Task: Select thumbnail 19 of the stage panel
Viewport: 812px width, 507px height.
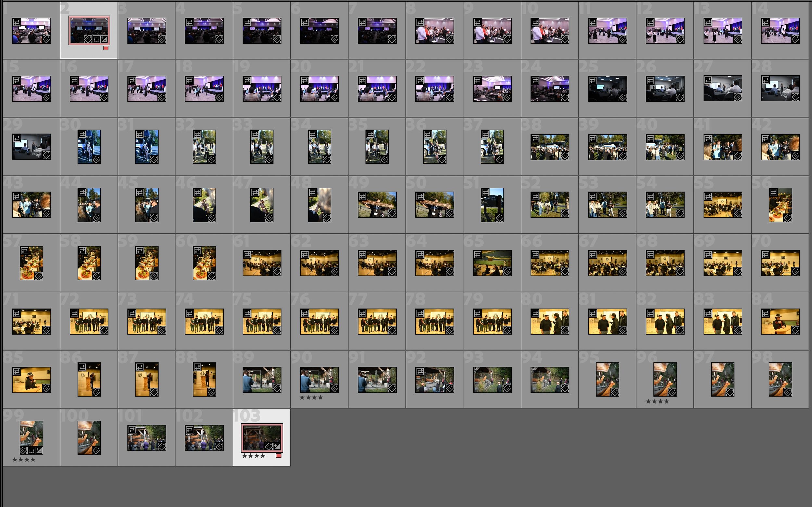Action: 262,89
